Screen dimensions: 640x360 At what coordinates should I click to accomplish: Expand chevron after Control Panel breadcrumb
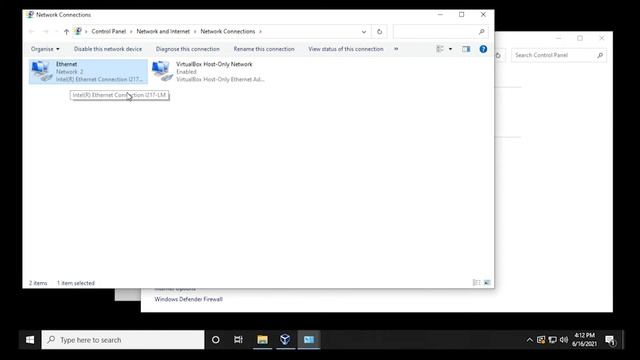[131, 31]
